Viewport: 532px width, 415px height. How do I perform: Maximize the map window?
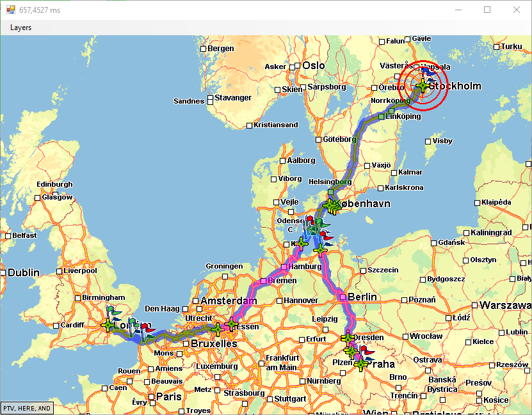[487, 10]
